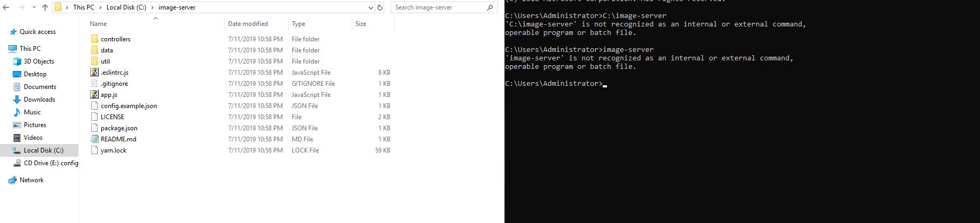Select the app.js script file icon
980x223 pixels.
(94, 94)
